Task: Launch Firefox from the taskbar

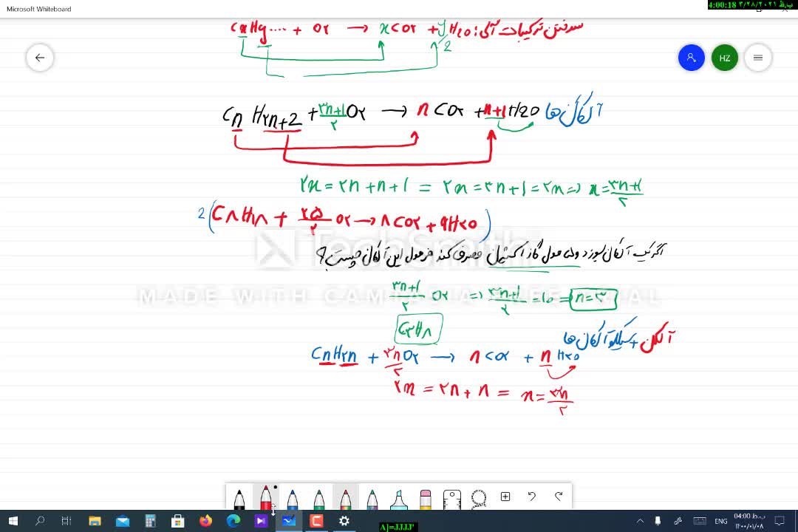Action: [205, 521]
